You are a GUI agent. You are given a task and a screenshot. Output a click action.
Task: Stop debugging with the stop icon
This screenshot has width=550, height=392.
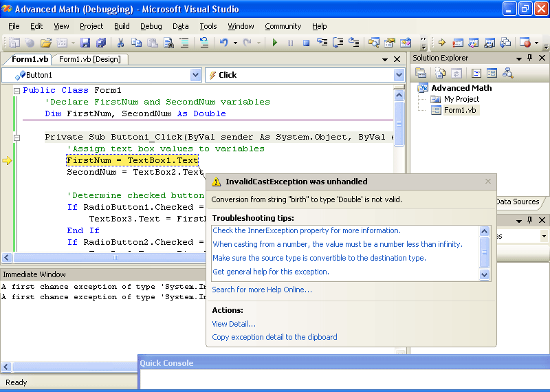(306, 43)
